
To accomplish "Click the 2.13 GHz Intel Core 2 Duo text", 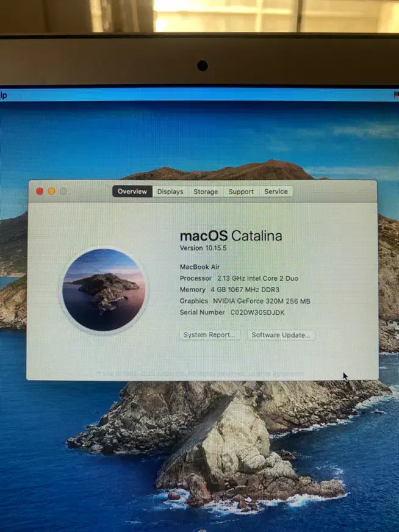I will click(x=257, y=279).
